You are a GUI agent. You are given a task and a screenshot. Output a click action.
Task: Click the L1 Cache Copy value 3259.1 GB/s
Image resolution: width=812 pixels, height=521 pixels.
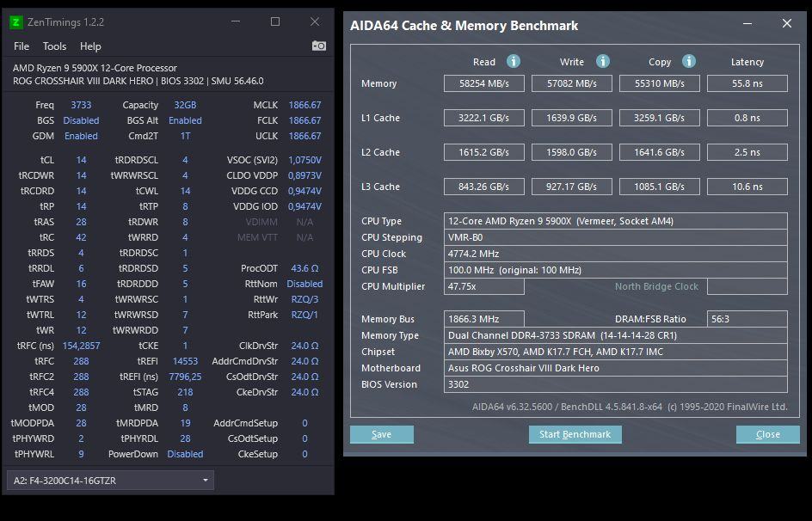[660, 118]
